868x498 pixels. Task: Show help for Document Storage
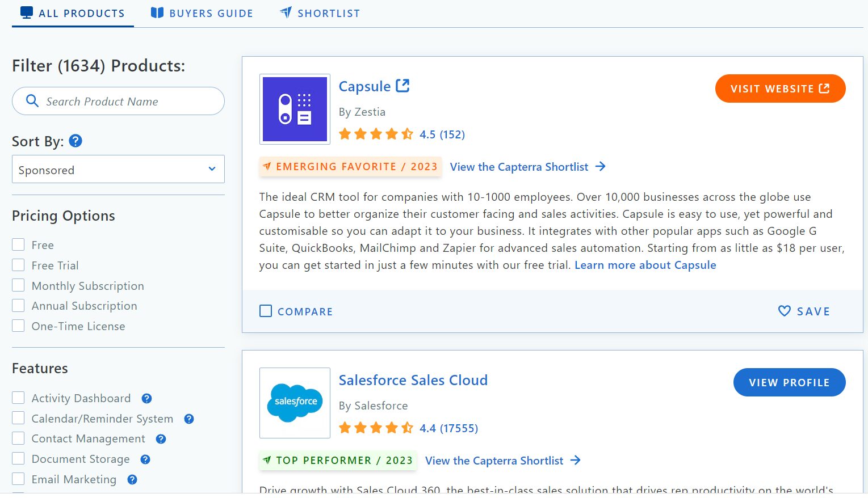pos(145,459)
